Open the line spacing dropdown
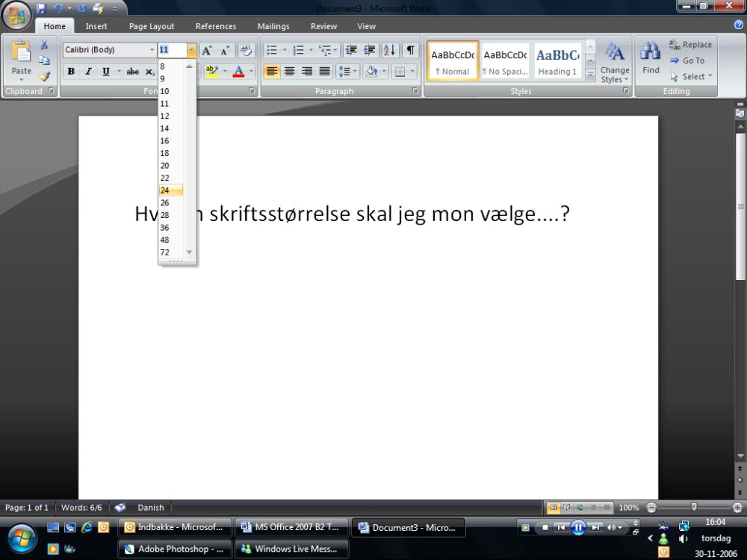Image resolution: width=747 pixels, height=560 pixels. pyautogui.click(x=348, y=72)
